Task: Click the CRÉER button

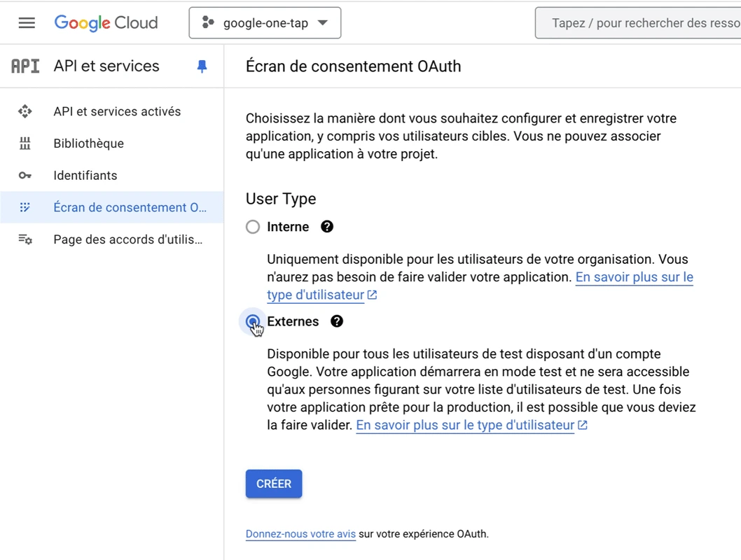Action: click(x=273, y=483)
